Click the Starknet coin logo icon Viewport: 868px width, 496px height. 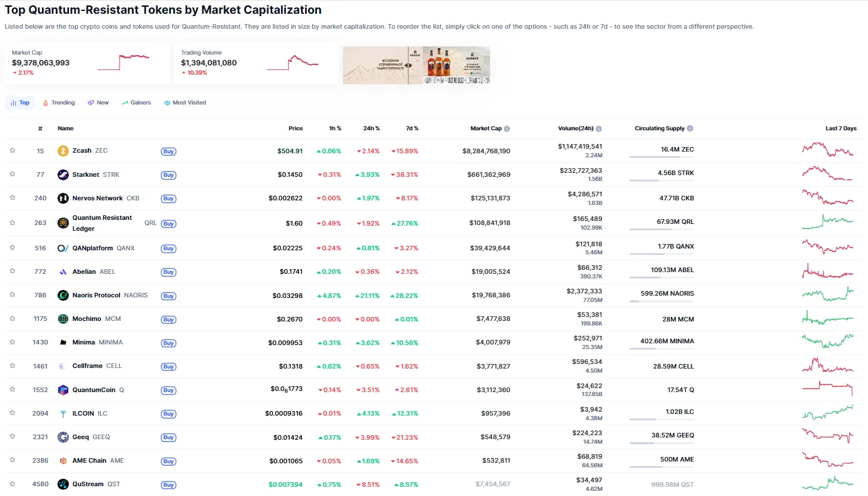(x=63, y=175)
